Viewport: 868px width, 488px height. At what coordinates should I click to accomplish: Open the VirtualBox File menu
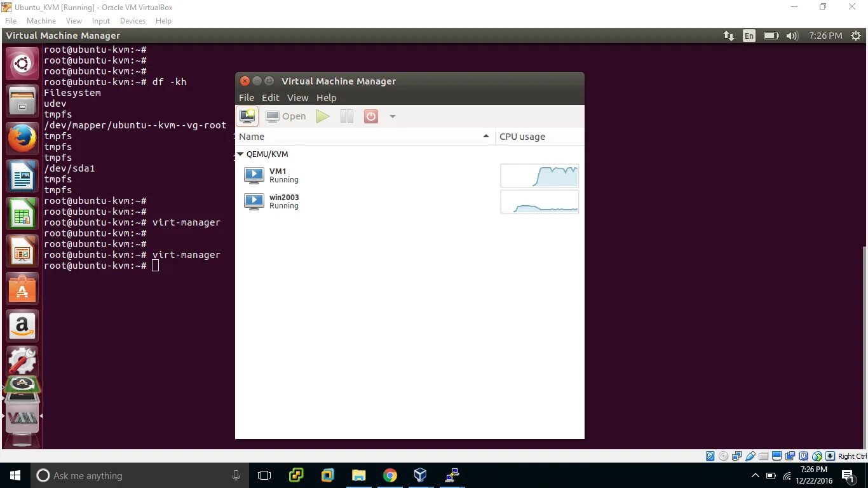[11, 21]
